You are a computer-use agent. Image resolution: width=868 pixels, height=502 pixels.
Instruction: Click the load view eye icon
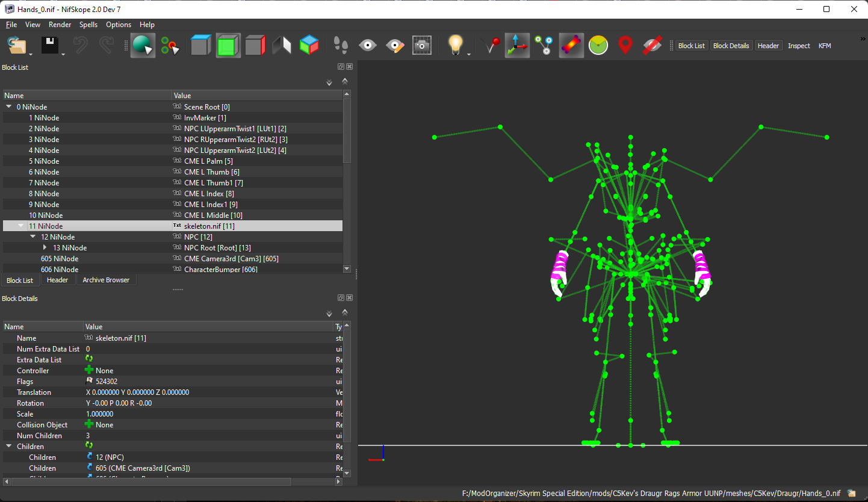coord(367,46)
